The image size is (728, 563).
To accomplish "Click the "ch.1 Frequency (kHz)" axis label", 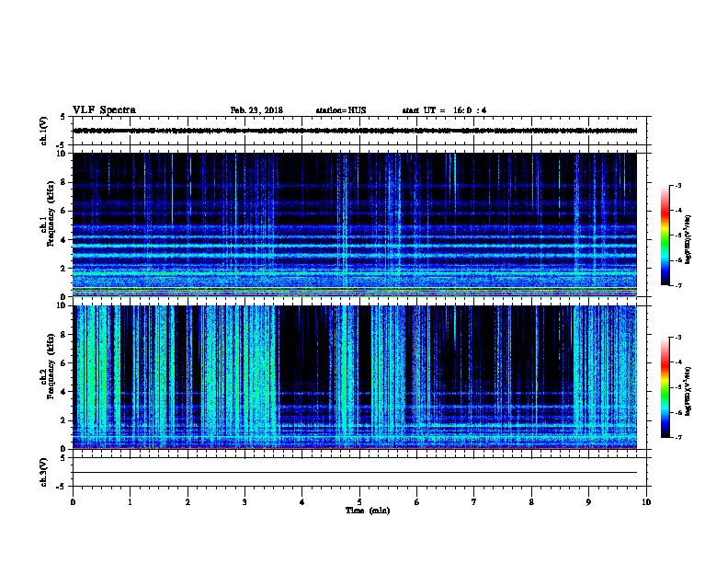I will coord(48,213).
